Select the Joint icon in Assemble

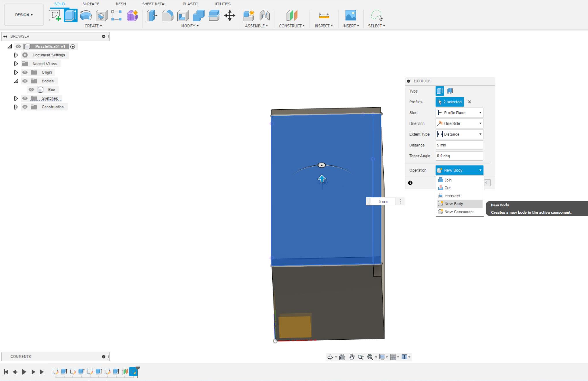[x=265, y=15]
